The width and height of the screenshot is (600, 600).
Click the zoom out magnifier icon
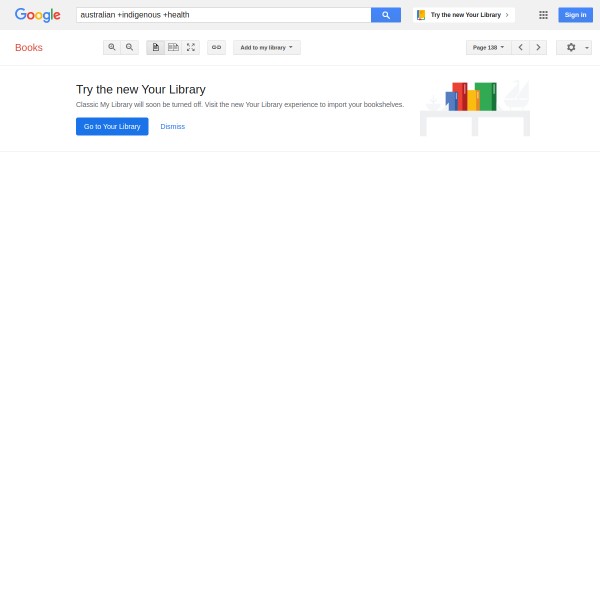click(x=130, y=47)
